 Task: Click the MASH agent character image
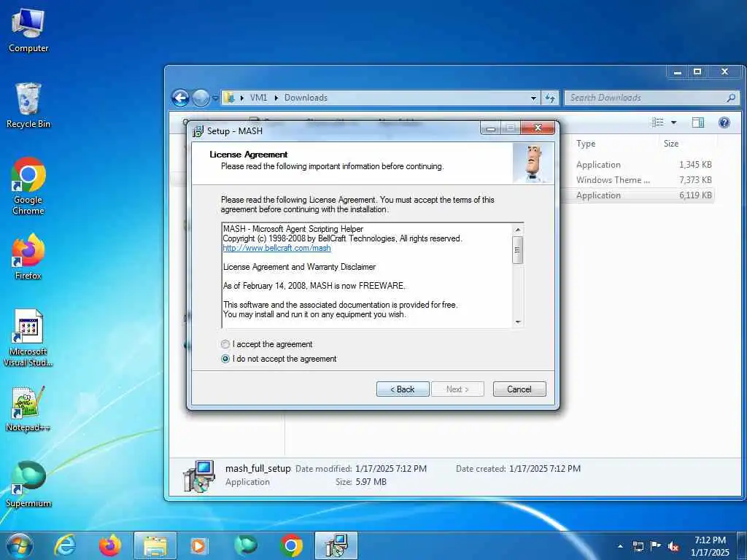pos(533,163)
